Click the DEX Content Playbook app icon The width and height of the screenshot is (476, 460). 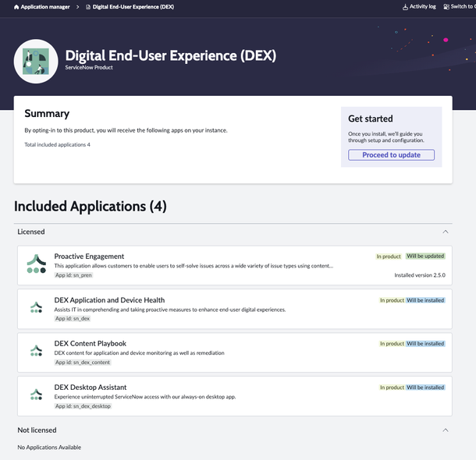pyautogui.click(x=36, y=351)
